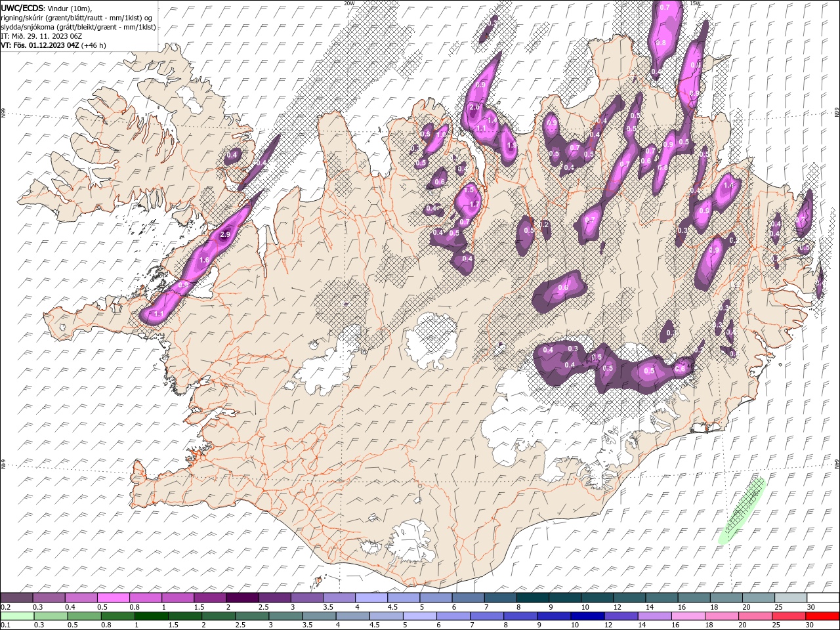The image size is (840, 630).
Task: Pick the 8 dark teal swatch on upper scale
Action: tap(533, 598)
